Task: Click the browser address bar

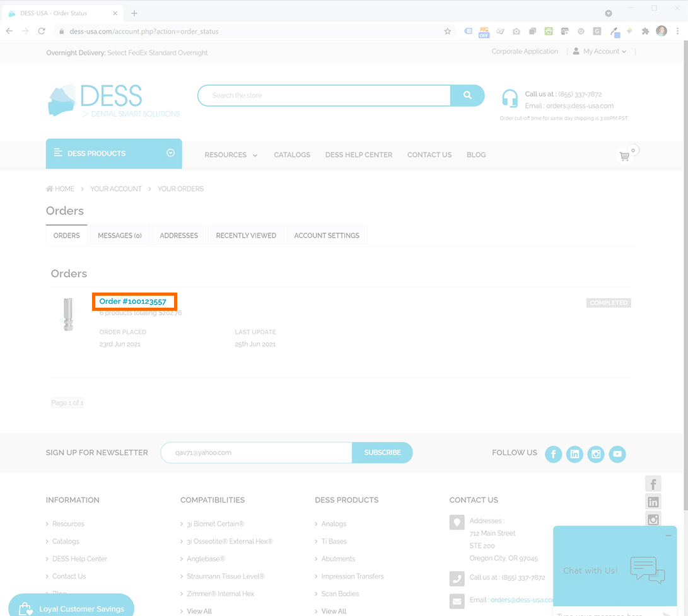Action: pyautogui.click(x=254, y=31)
